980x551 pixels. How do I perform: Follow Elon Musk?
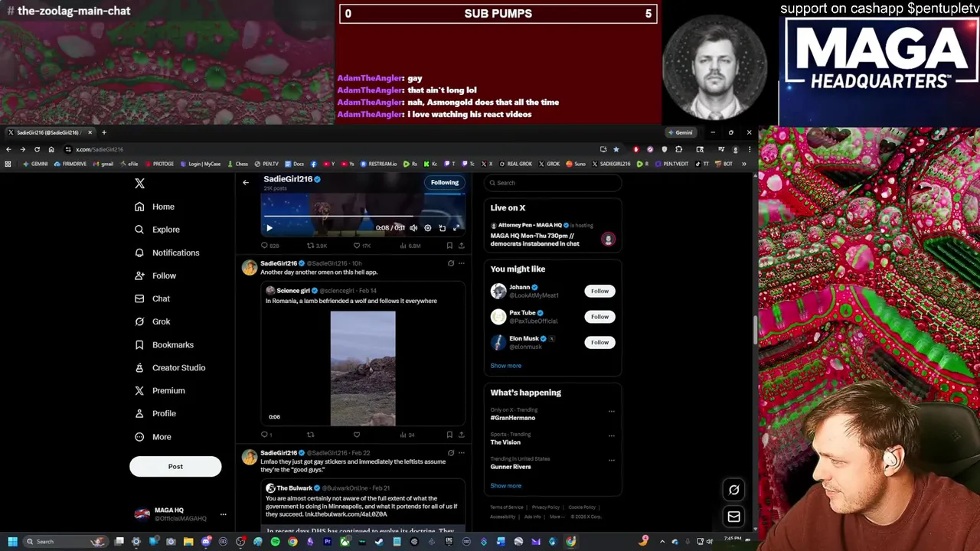[x=599, y=342]
